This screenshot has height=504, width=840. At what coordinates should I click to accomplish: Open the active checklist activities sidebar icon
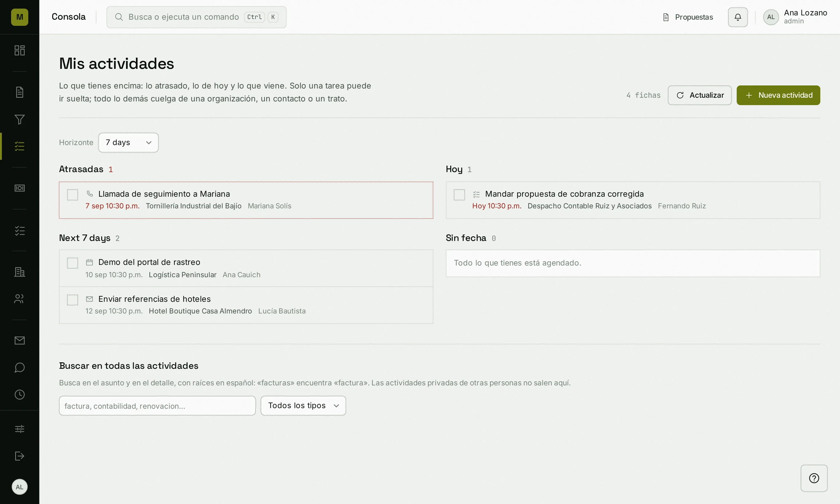click(x=19, y=146)
